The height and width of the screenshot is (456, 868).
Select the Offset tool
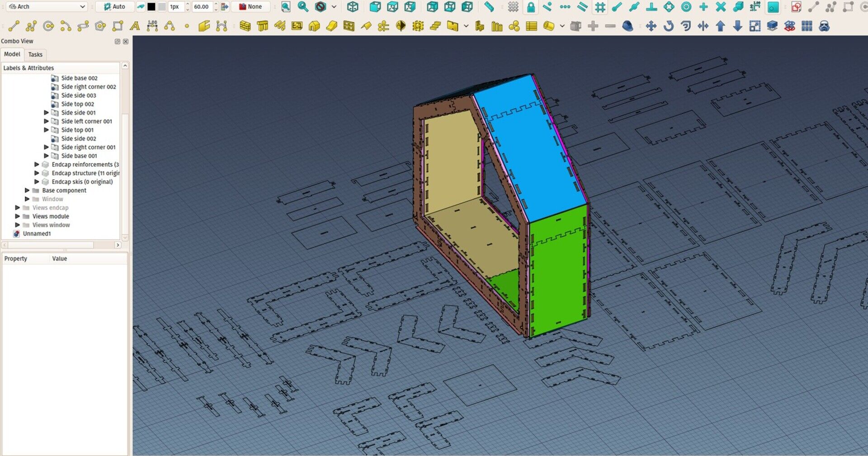point(686,26)
